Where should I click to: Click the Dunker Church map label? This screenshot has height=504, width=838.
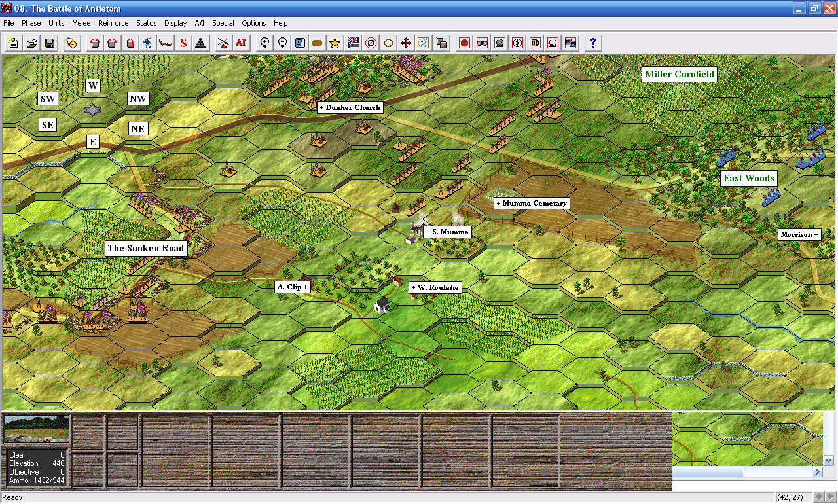[x=350, y=107]
